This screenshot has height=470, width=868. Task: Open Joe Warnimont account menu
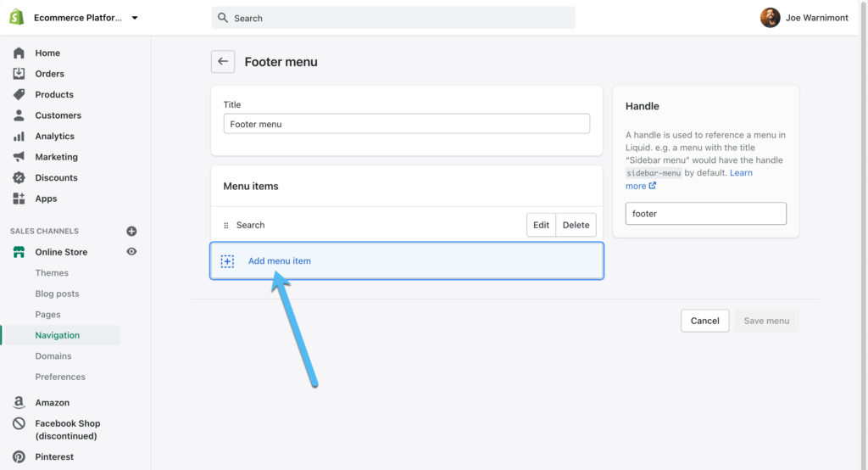[x=804, y=18]
